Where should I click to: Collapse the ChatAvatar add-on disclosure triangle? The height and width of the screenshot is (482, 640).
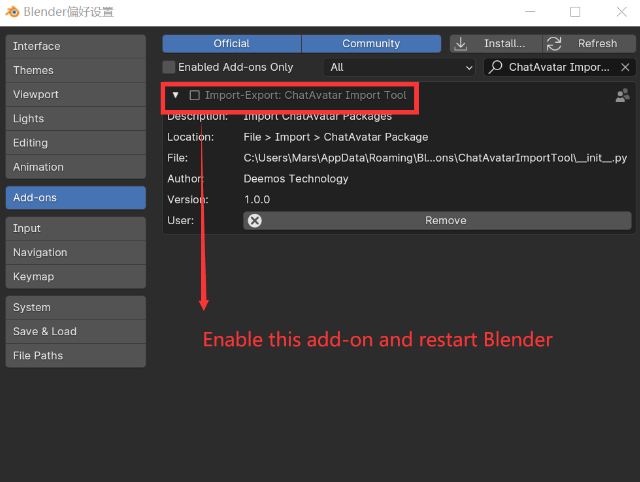(x=176, y=95)
